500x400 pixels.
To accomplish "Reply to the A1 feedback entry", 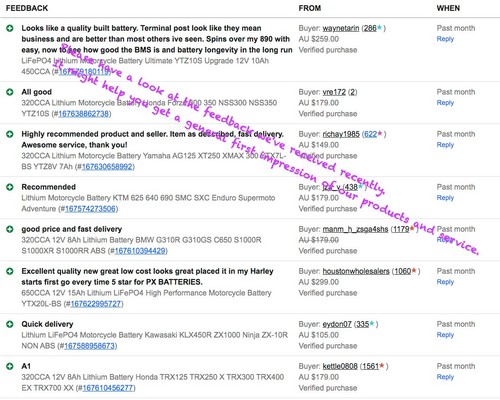I will pyautogui.click(x=445, y=377).
